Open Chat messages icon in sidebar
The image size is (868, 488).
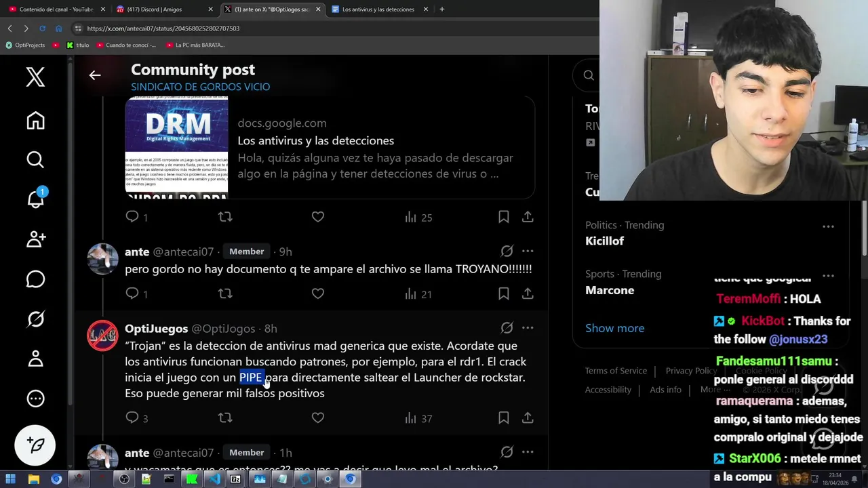coord(35,279)
